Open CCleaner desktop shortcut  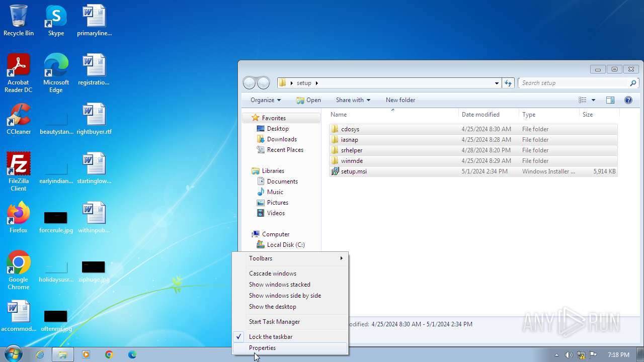coord(19,119)
